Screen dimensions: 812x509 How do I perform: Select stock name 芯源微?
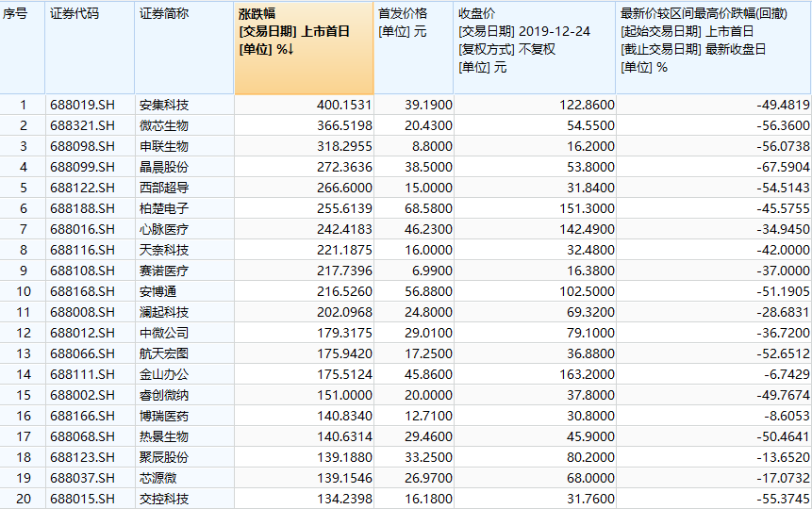[157, 478]
